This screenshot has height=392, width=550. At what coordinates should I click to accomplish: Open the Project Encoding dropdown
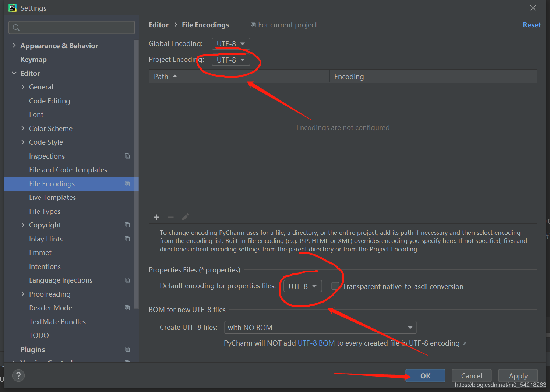(x=231, y=60)
